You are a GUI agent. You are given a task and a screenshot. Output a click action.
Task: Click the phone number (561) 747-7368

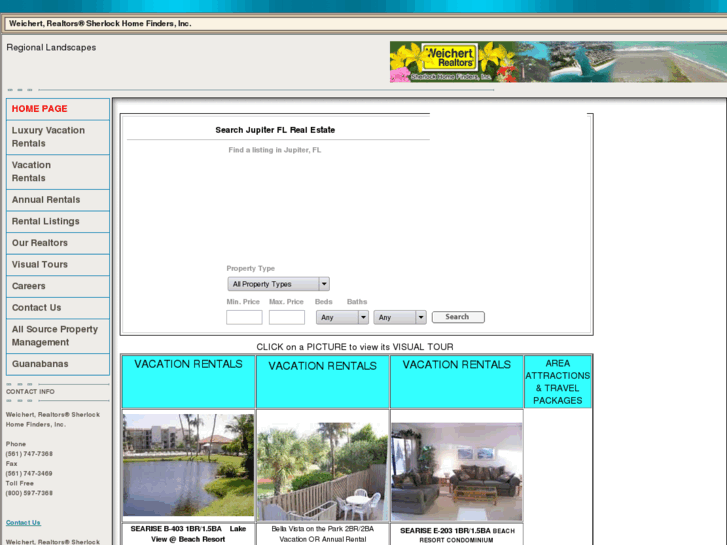pyautogui.click(x=29, y=454)
